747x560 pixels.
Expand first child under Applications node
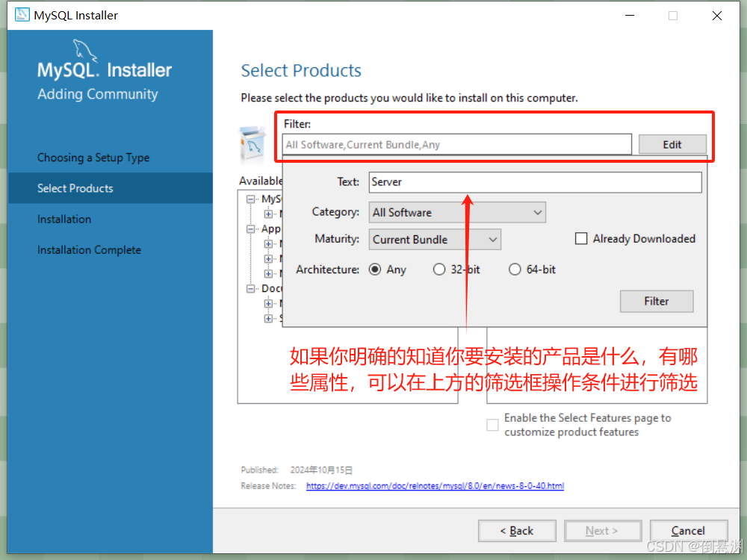(x=269, y=244)
